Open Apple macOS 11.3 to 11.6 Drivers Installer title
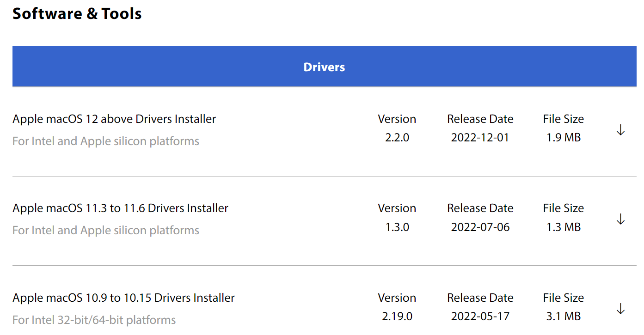This screenshot has height=335, width=644. click(120, 208)
